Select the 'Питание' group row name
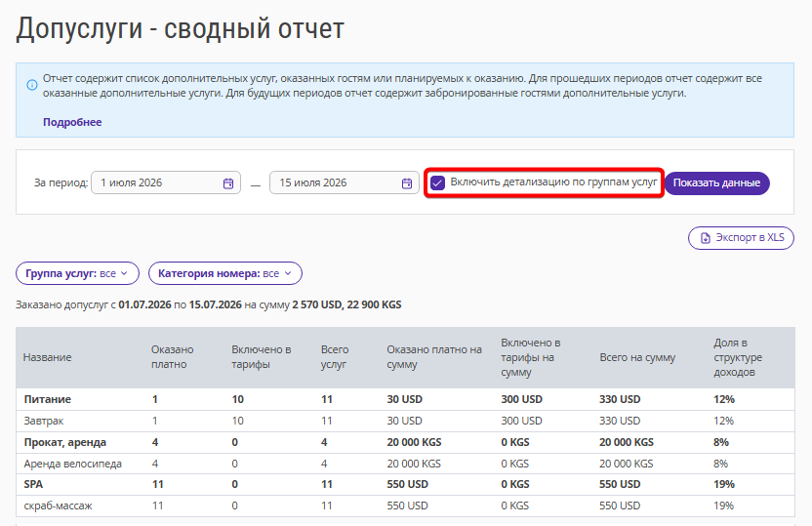 click(48, 399)
